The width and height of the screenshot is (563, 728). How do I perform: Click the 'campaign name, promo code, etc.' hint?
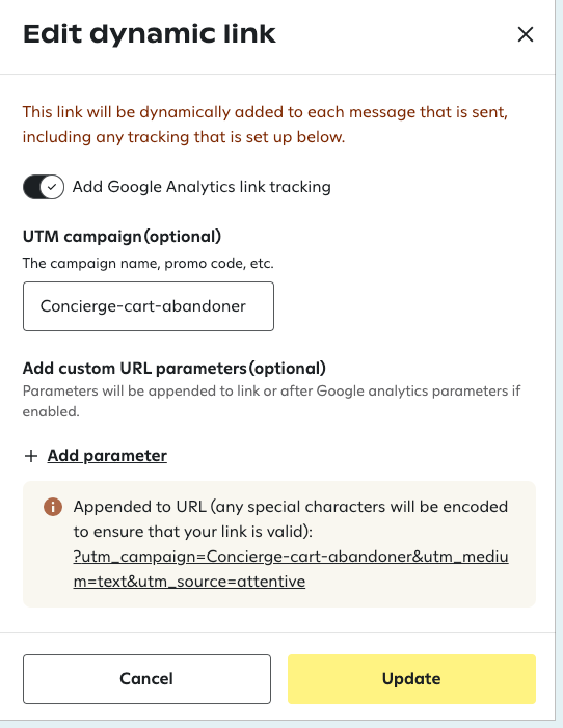pyautogui.click(x=148, y=263)
